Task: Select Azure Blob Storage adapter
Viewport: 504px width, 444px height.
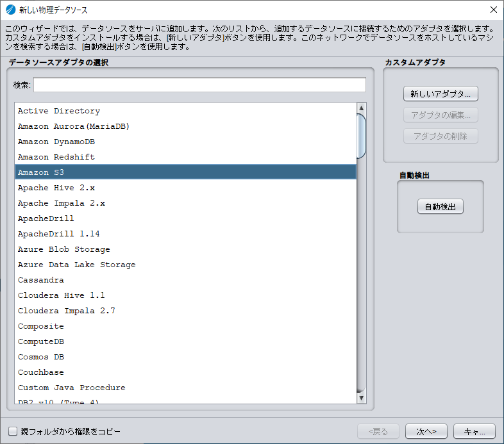Action: (x=185, y=249)
